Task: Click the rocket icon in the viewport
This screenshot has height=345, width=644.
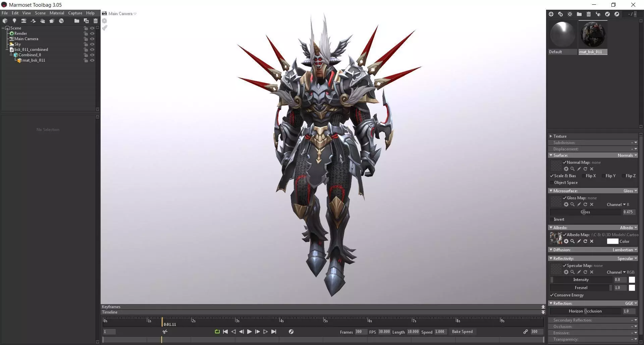Action: coord(104,28)
